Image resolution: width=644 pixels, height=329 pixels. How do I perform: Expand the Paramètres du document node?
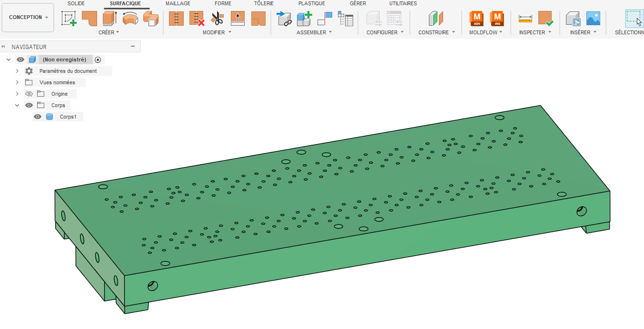17,71
